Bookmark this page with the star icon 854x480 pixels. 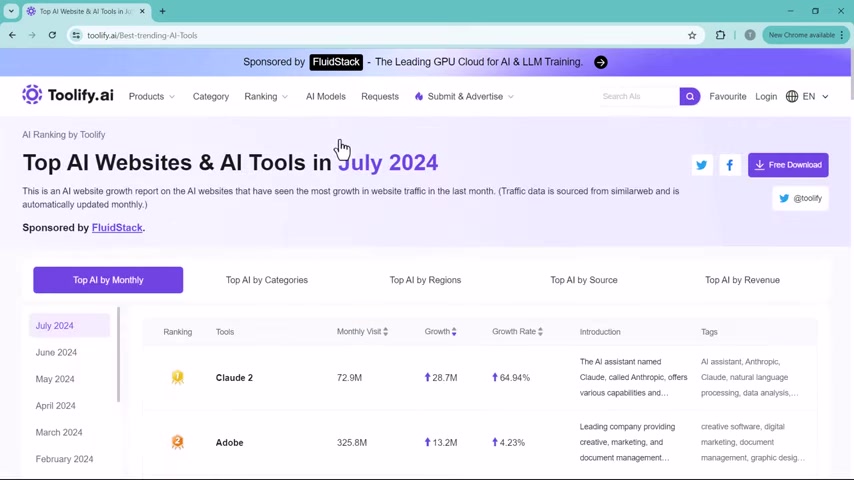click(x=692, y=35)
